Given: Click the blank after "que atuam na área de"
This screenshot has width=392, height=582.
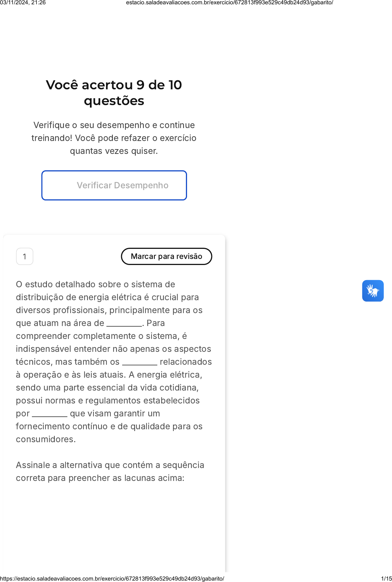Looking at the screenshot, I should click(x=124, y=323).
